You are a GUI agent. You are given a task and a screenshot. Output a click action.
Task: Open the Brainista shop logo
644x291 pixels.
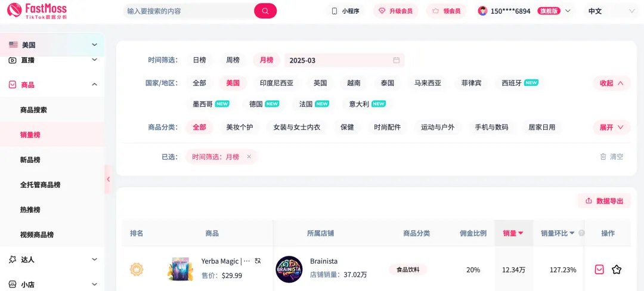coord(289,270)
